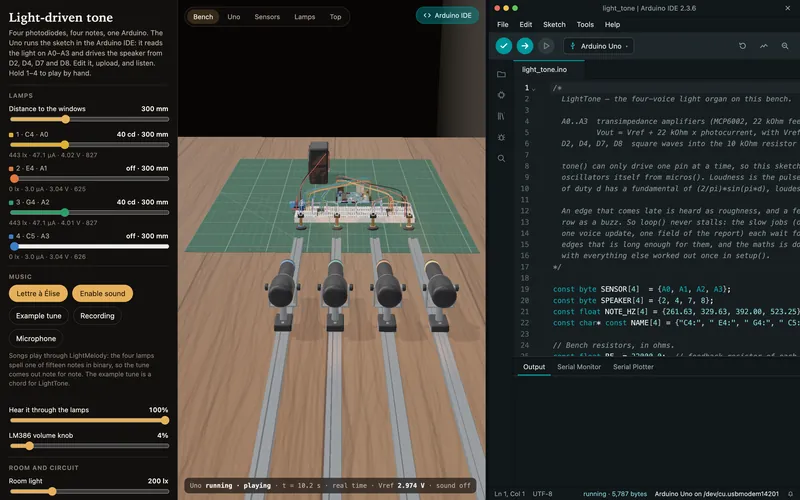Click the Microphone button
The image size is (800, 500).
[36, 338]
